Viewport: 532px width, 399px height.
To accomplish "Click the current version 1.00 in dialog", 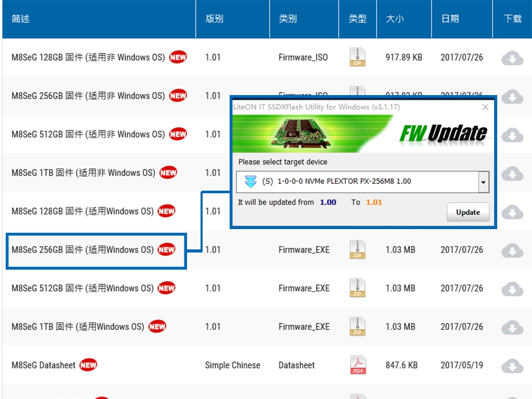I will coord(328,203).
